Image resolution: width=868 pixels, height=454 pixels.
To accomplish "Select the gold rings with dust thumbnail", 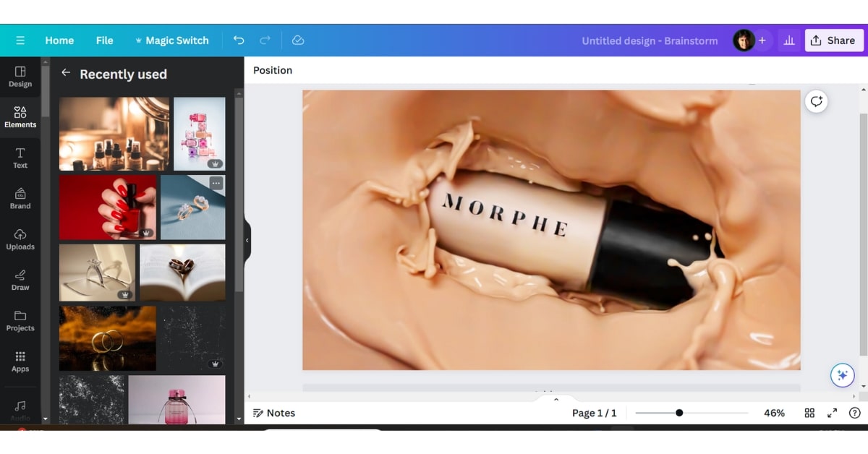I will coord(108,338).
